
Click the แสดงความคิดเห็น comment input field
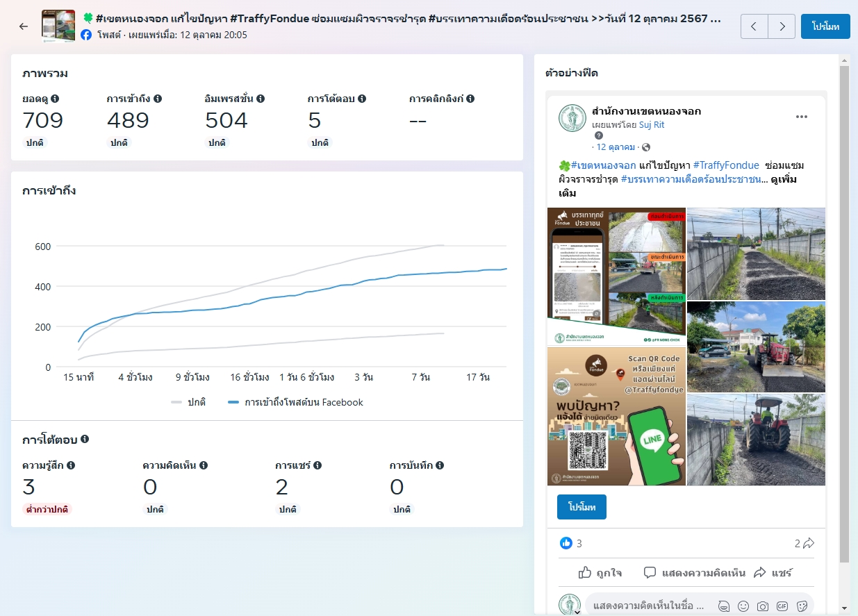(647, 606)
